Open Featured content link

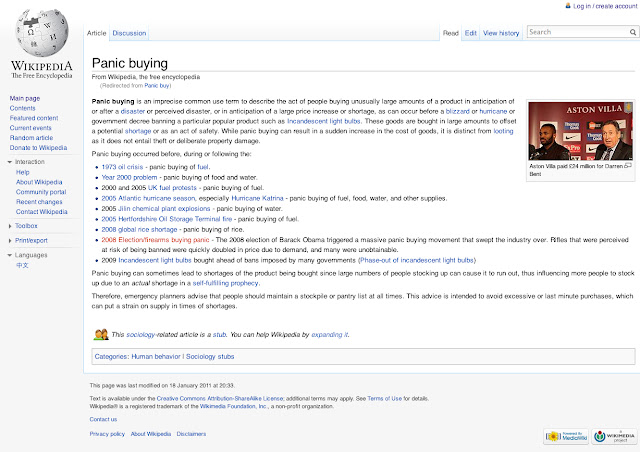click(x=34, y=118)
